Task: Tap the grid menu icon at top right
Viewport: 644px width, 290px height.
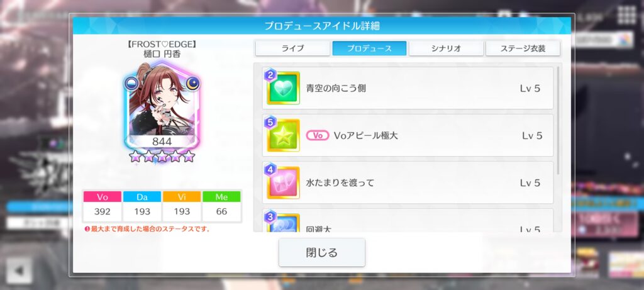Action: click(x=627, y=16)
